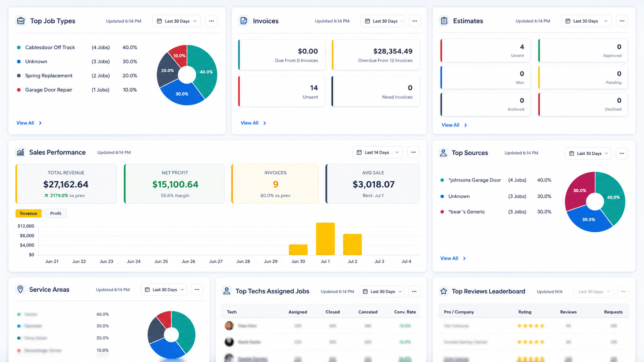
Task: Click the Conv. Rate column header
Action: click(405, 312)
